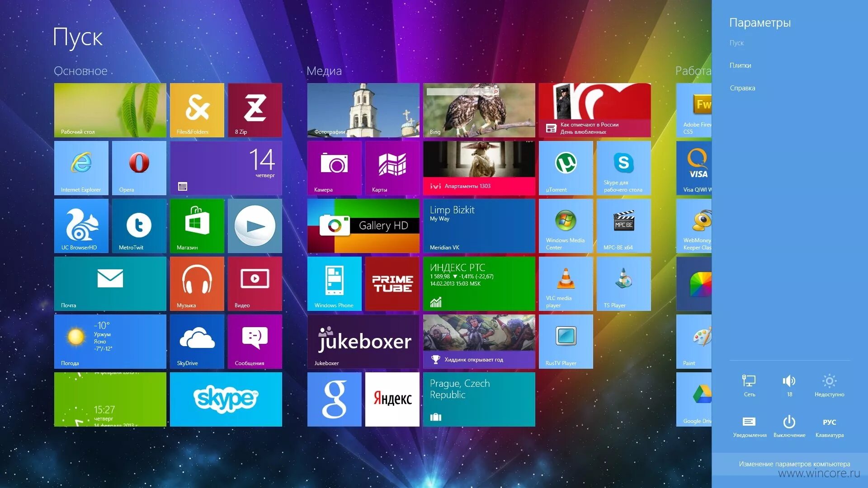Select Справка in the settings panel
The height and width of the screenshot is (488, 868).
[742, 88]
